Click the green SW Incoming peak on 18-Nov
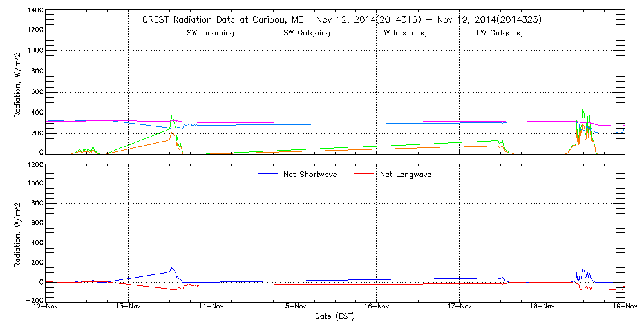 coord(583,110)
